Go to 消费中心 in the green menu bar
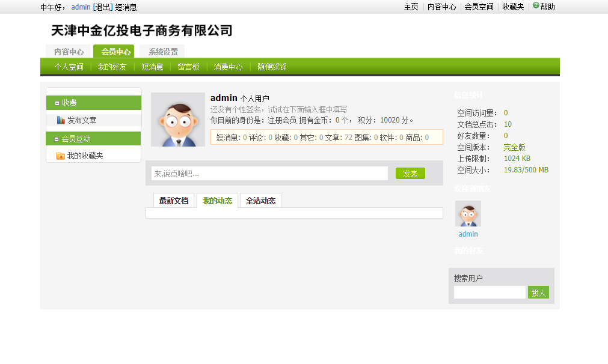Viewport: 608px width, 364px height. pyautogui.click(x=228, y=67)
